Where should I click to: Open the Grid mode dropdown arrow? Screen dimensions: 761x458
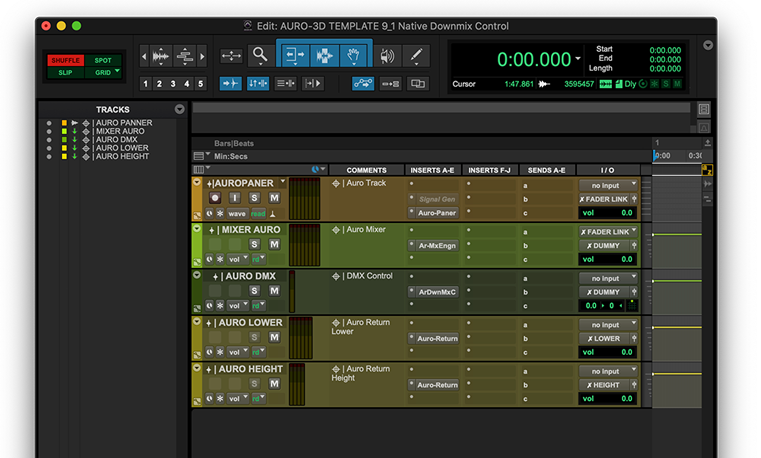(117, 72)
